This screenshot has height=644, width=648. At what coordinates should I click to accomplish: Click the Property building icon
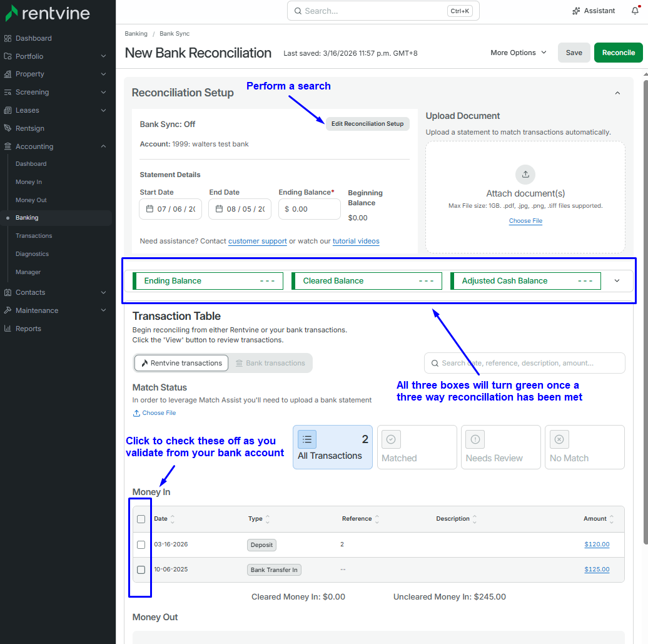tap(8, 74)
